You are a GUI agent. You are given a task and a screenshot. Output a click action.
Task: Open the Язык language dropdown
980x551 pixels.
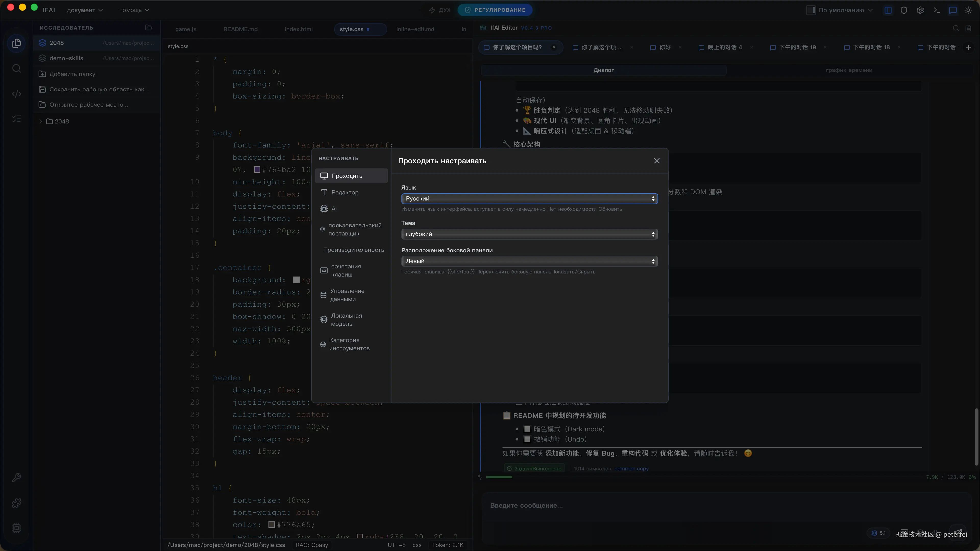coord(529,198)
